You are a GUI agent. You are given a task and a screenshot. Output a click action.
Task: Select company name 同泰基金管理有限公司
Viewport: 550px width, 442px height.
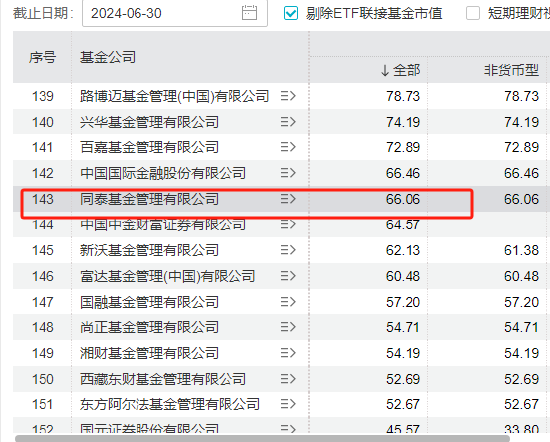click(x=149, y=199)
